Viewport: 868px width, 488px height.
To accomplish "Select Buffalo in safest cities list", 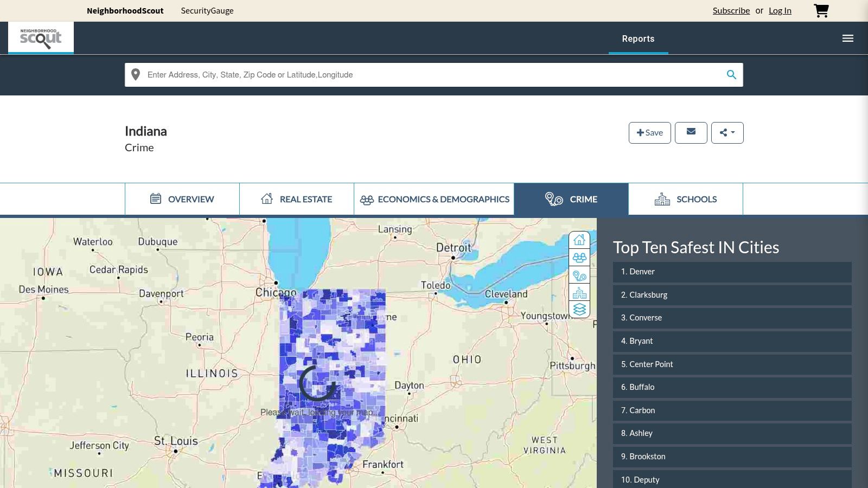I will point(732,387).
